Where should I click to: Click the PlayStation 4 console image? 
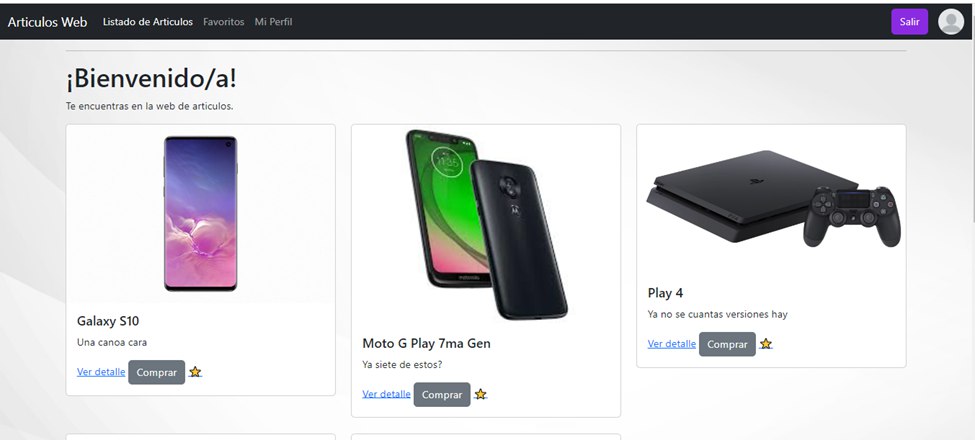pos(774,199)
